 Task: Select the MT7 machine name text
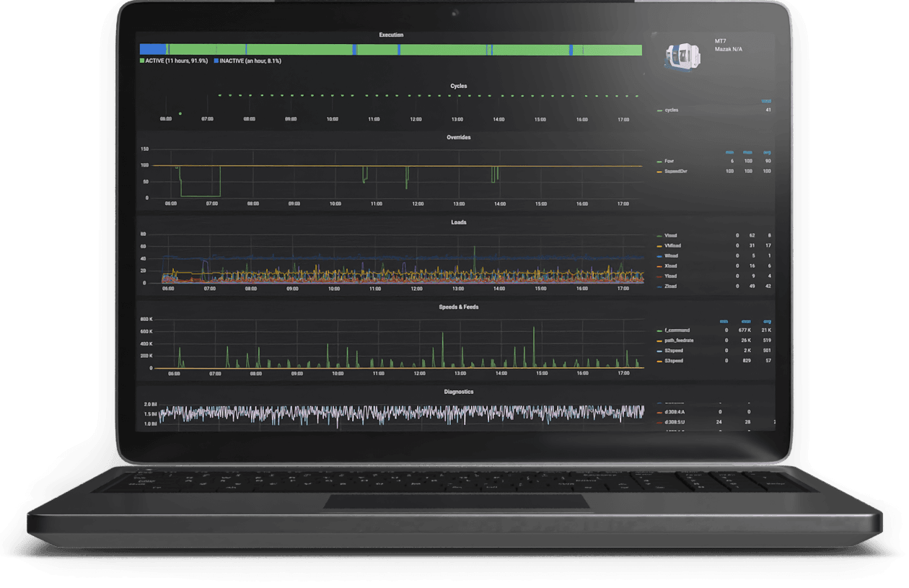coord(720,41)
